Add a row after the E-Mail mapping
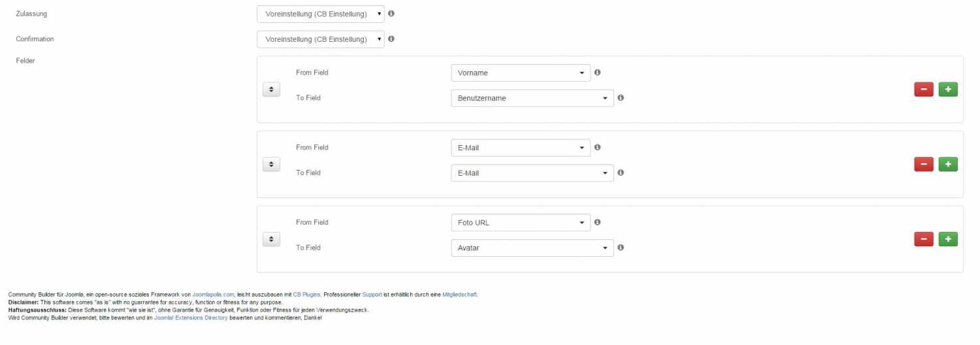Screen dimensions: 980x345 [x=948, y=165]
